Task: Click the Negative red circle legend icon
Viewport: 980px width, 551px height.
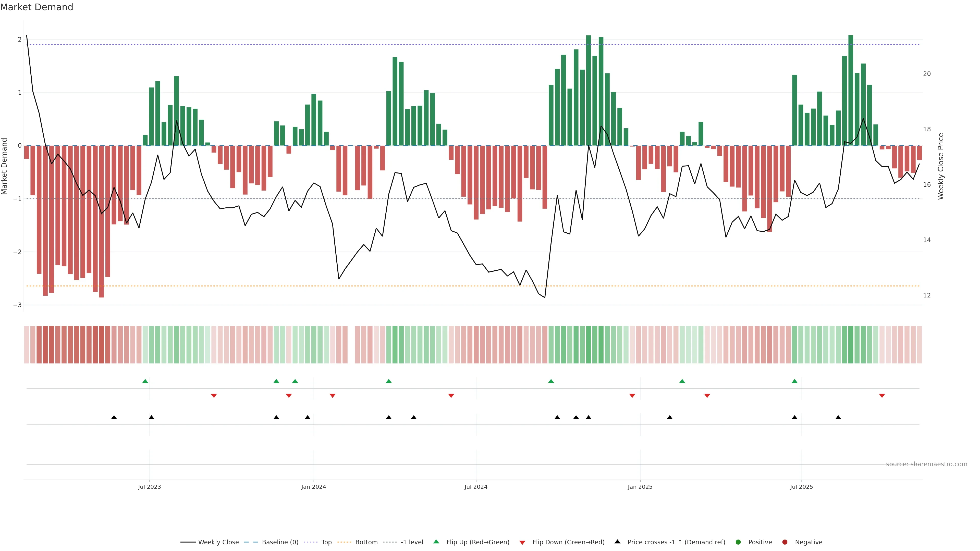Action: (x=785, y=542)
